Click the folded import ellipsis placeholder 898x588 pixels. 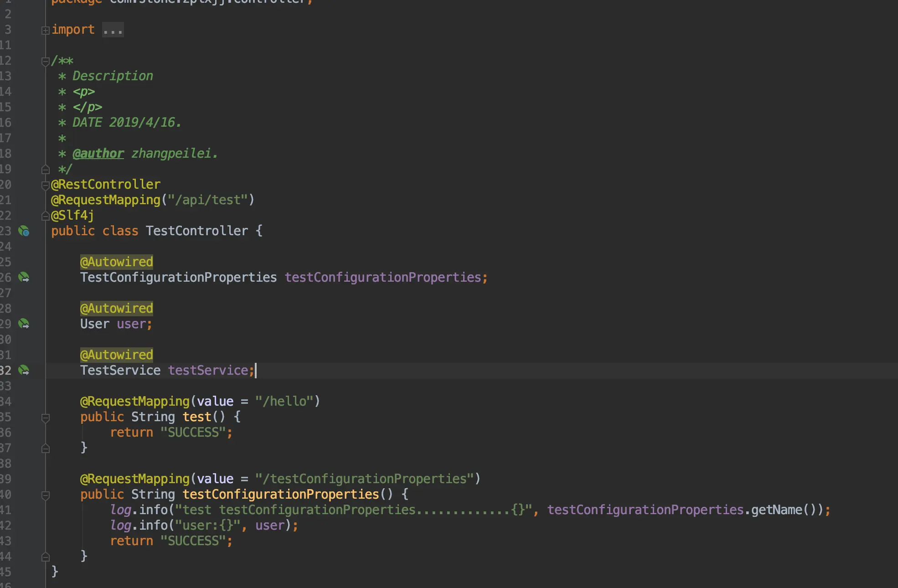click(113, 30)
